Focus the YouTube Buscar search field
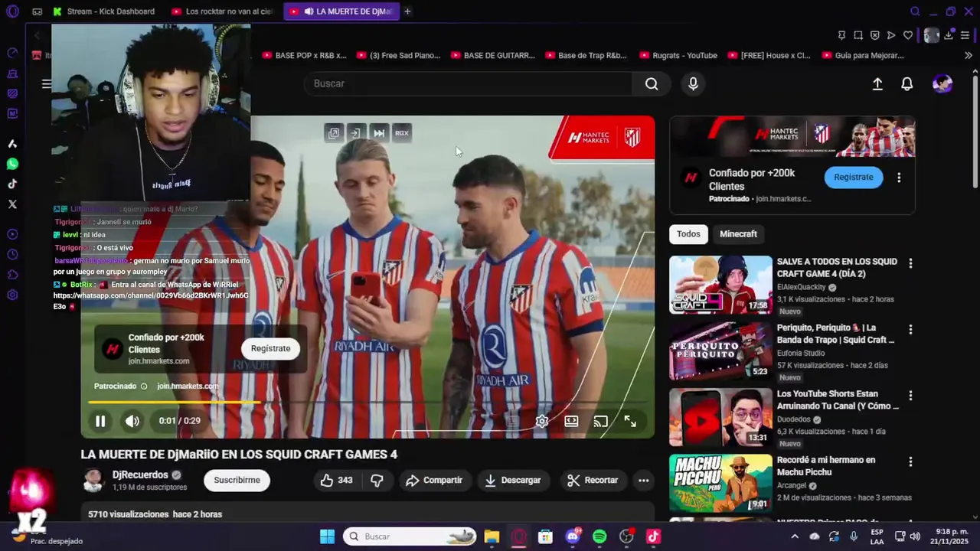Image resolution: width=980 pixels, height=551 pixels. pos(469,84)
